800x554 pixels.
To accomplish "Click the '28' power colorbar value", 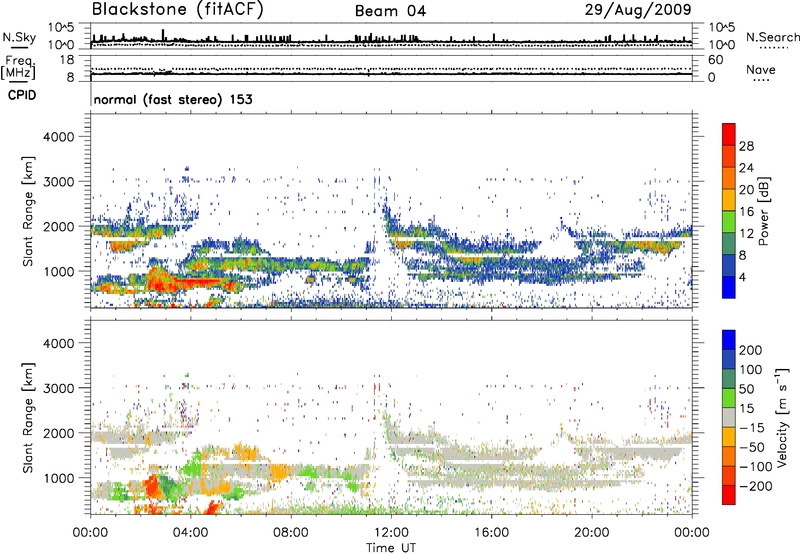I will [x=746, y=146].
